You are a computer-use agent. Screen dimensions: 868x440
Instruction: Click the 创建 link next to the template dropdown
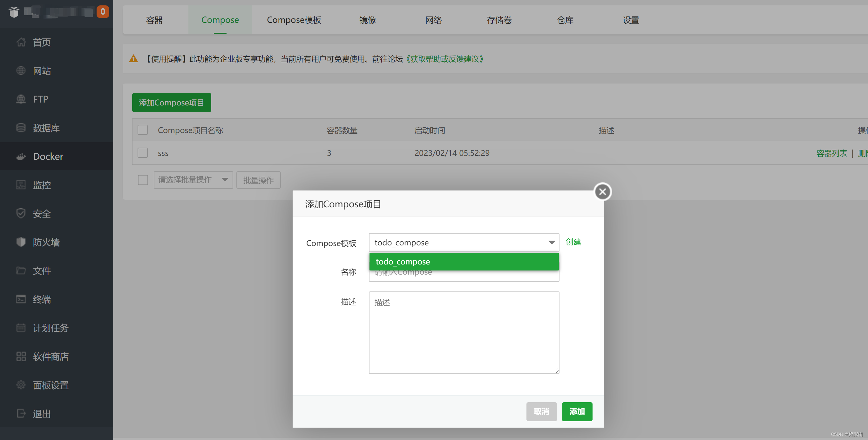(573, 242)
